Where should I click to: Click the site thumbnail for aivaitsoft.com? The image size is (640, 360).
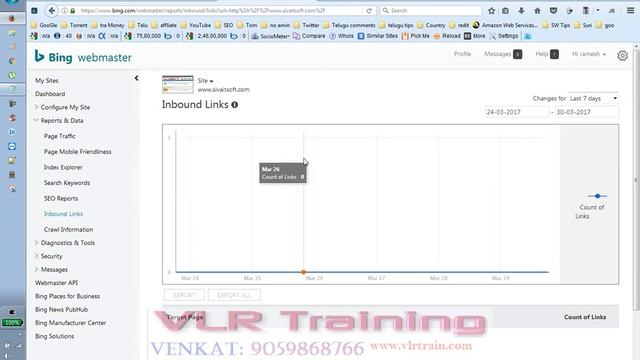(178, 84)
